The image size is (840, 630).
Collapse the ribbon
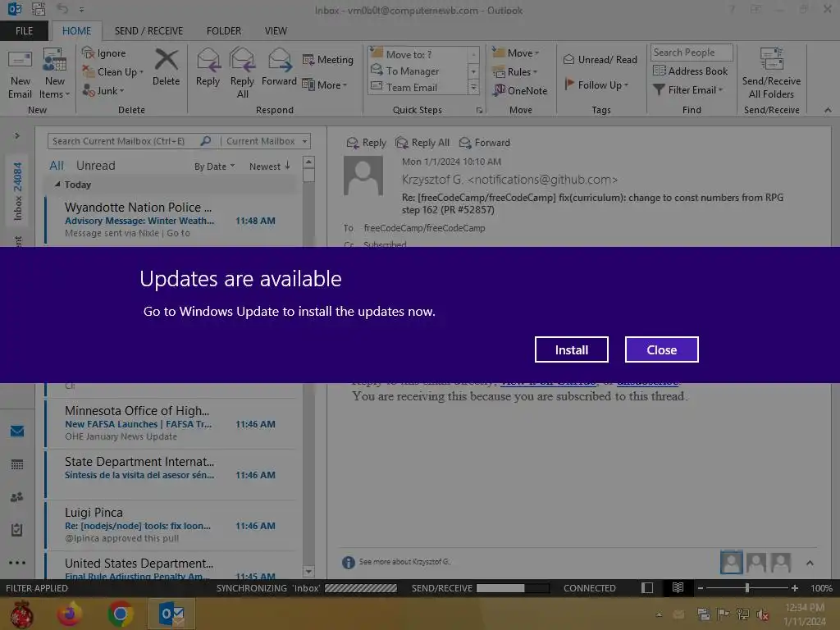click(828, 110)
